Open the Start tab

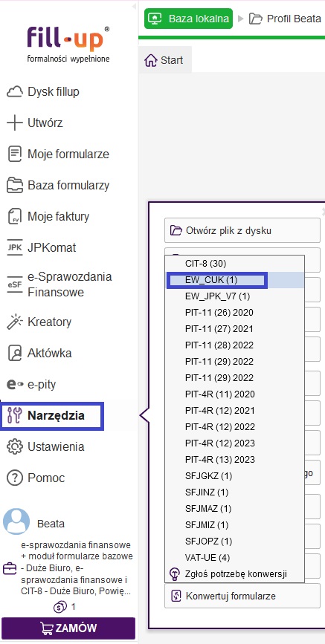(x=164, y=60)
